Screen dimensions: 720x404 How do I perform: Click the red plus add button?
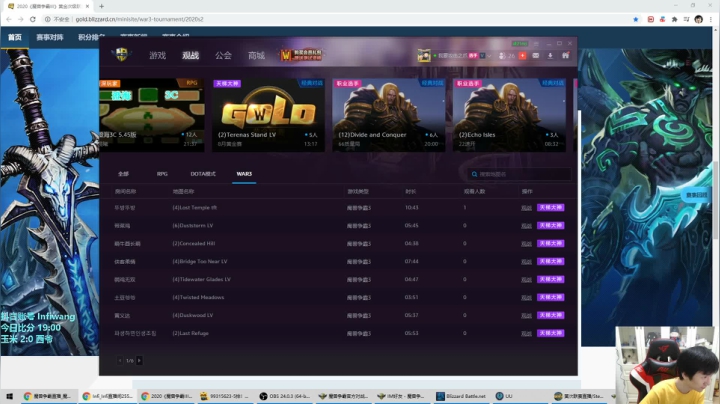(x=523, y=56)
